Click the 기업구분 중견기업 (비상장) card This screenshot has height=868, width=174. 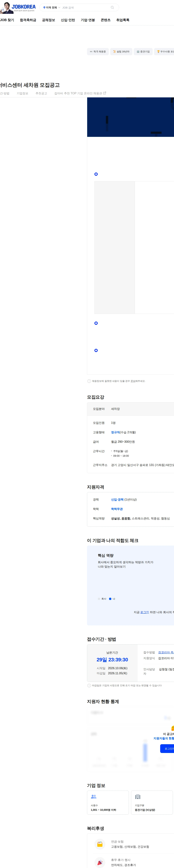tap(152, 803)
